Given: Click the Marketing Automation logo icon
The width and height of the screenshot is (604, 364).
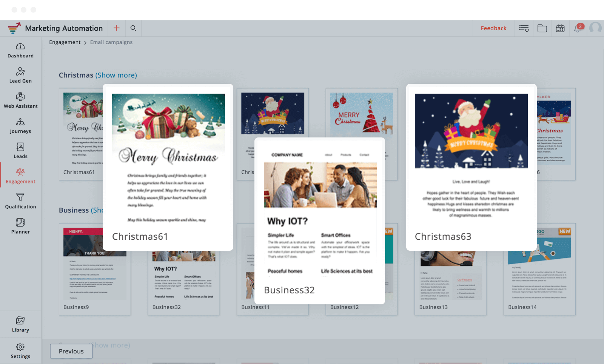Looking at the screenshot, I should (x=14, y=28).
